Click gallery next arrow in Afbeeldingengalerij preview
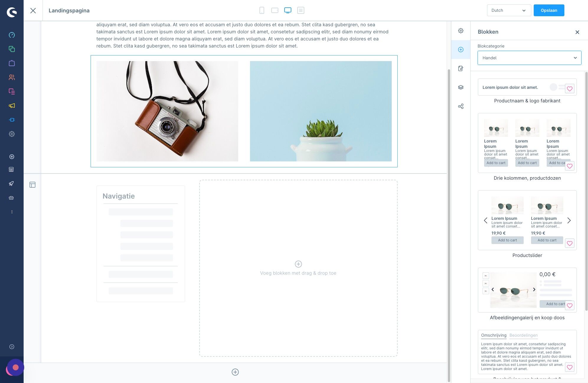588x383 pixels. [x=534, y=289]
